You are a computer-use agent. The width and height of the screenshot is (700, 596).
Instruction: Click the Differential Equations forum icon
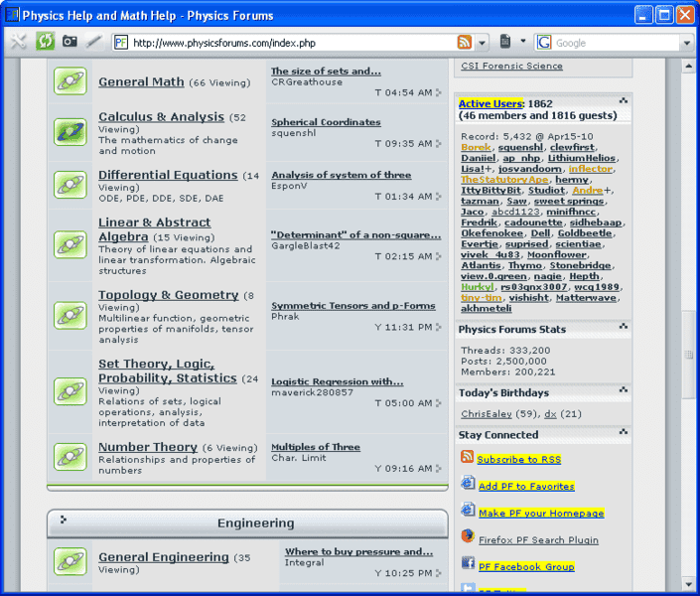(70, 185)
